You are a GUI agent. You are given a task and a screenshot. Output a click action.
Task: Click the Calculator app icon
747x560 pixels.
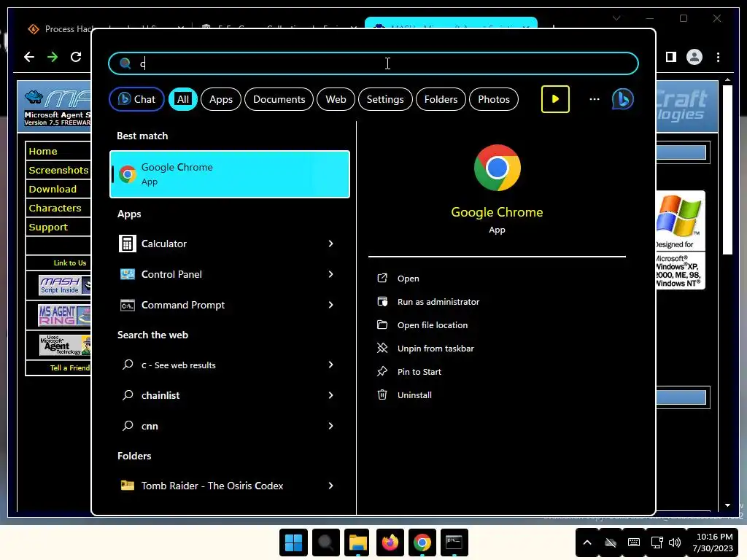(127, 244)
